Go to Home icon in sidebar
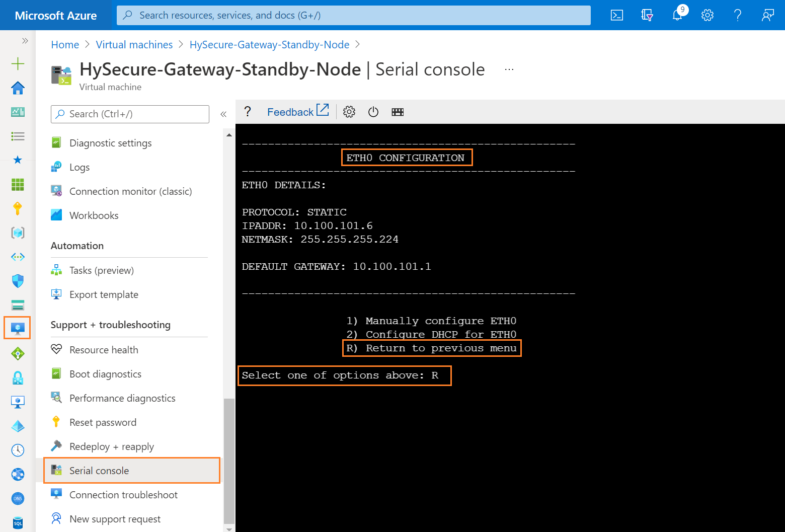This screenshot has width=785, height=532. 18,88
